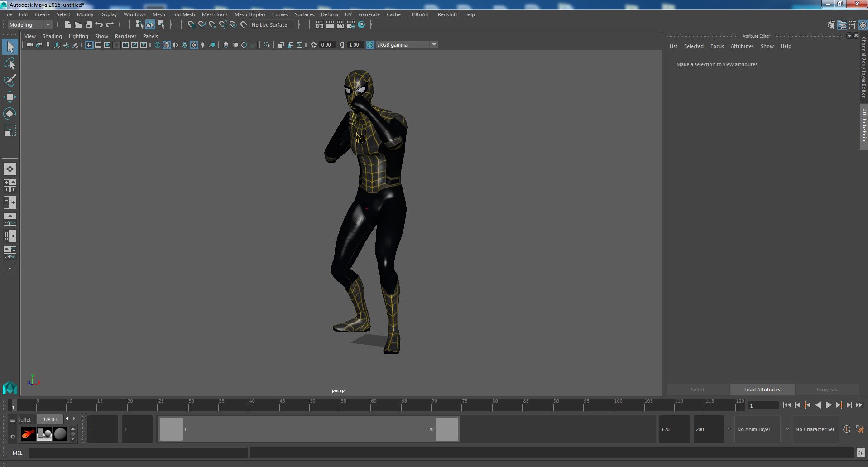Open the Attribute Editor side tab
This screenshot has width=868, height=467.
[x=864, y=127]
